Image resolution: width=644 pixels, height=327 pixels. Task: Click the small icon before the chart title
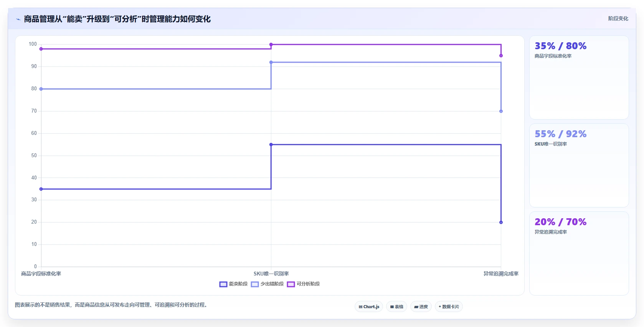point(18,19)
